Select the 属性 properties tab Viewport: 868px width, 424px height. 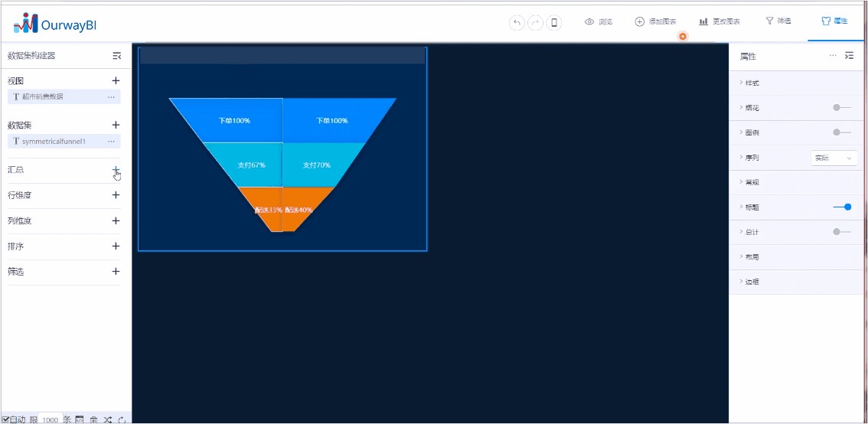835,21
